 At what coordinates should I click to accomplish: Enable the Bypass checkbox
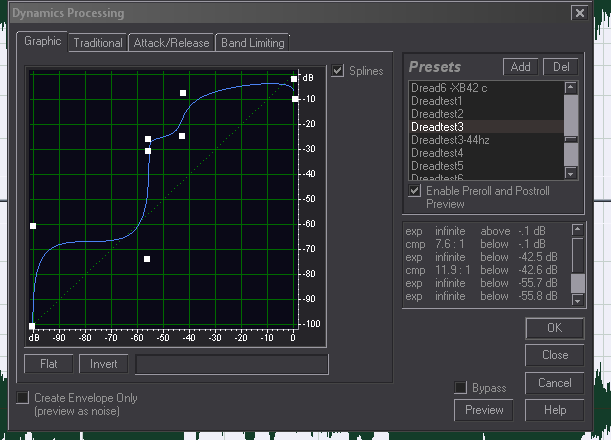coord(461,388)
